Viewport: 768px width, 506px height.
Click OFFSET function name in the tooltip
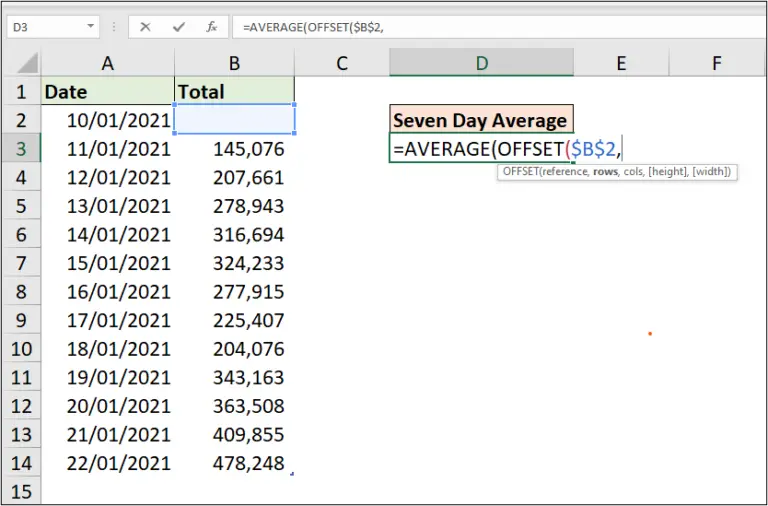521,172
